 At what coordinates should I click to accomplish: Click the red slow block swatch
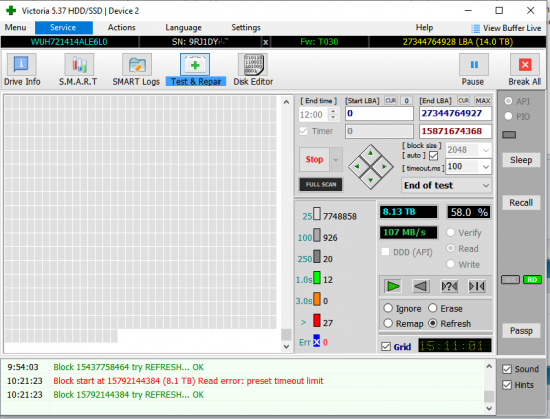[x=317, y=320]
